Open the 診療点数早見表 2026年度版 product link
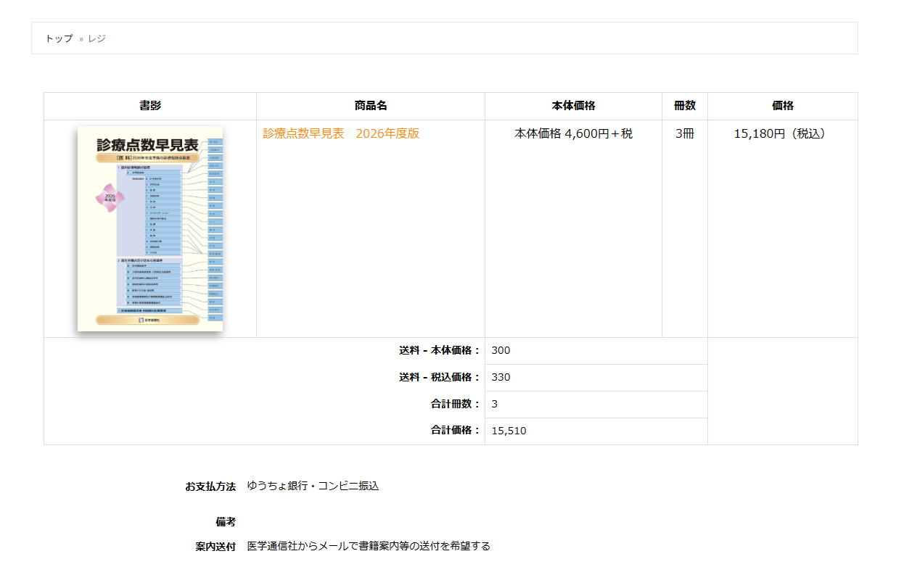Screen dimensions: 917x588 click(341, 133)
